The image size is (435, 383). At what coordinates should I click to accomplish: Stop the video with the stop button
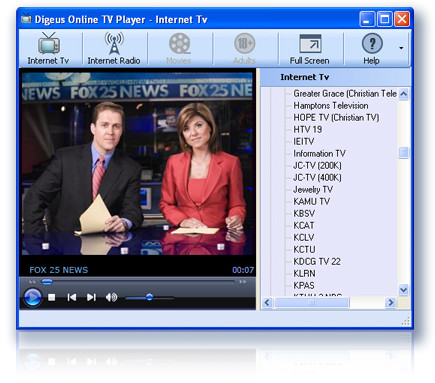[x=52, y=297]
